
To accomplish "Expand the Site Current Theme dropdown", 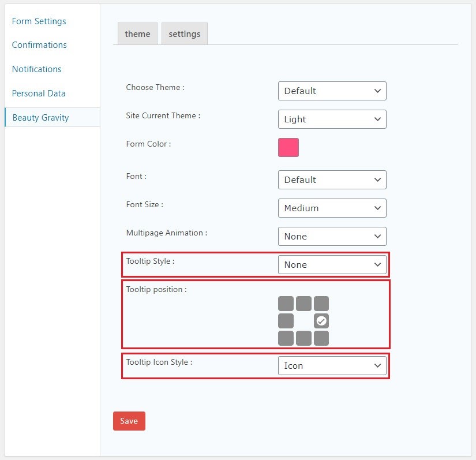I will pyautogui.click(x=332, y=119).
